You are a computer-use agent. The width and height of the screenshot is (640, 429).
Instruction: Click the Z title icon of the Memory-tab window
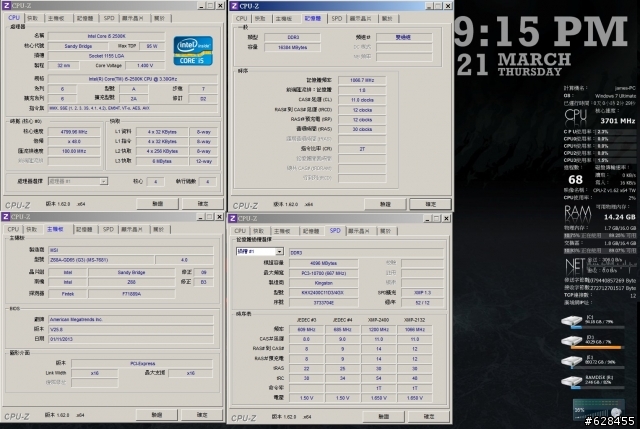pos(234,6)
